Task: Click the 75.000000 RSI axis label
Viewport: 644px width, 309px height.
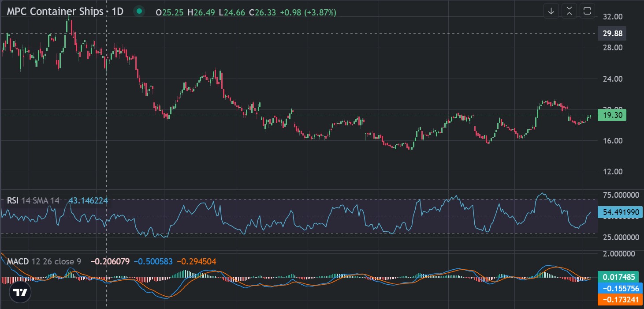Action: pos(620,195)
